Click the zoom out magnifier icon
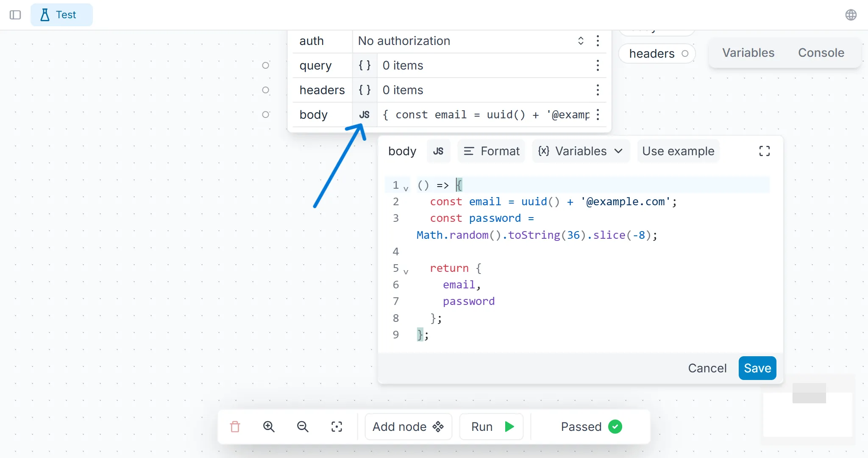The image size is (868, 458). (303, 426)
